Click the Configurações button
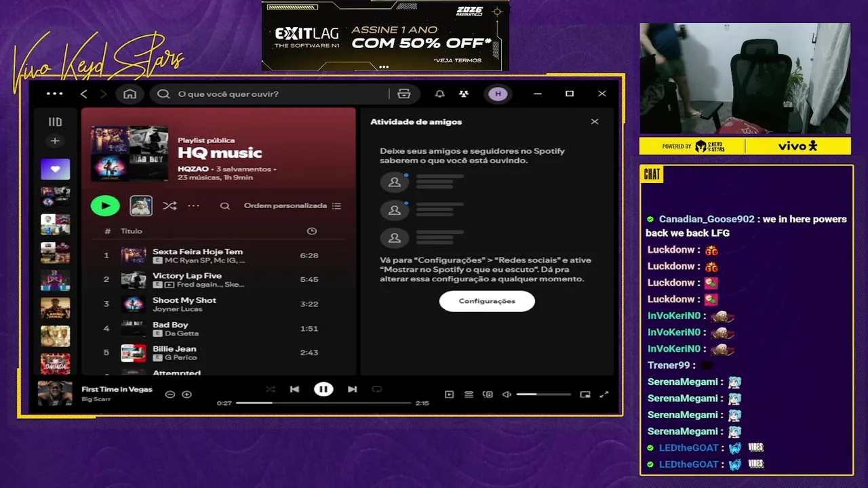This screenshot has width=868, height=488. 487,301
